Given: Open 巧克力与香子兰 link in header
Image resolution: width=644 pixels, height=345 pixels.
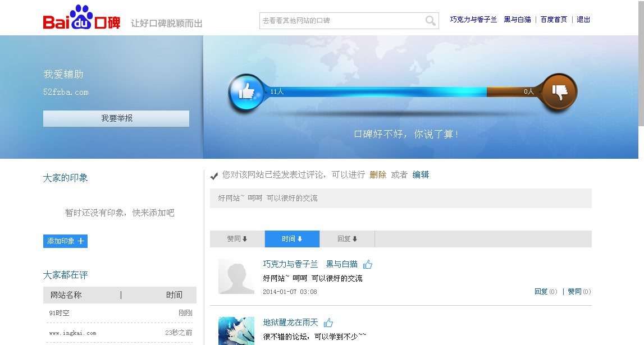Looking at the screenshot, I should 473,20.
